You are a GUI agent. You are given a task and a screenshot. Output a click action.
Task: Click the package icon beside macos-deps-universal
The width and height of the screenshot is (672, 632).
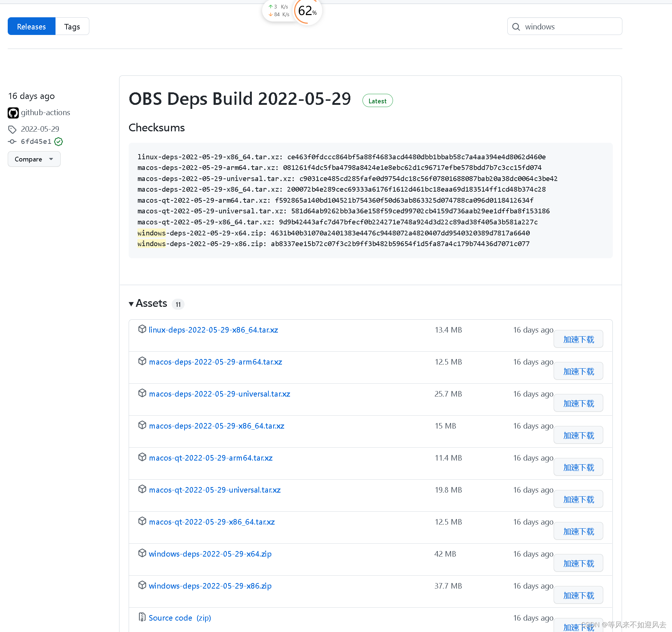[142, 393]
